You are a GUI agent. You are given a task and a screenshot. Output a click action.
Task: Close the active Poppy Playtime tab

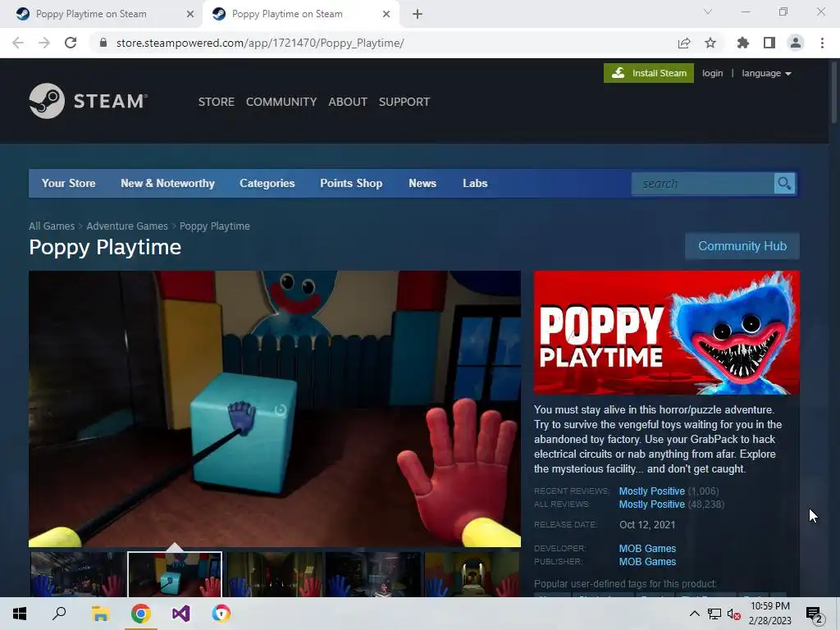[386, 14]
